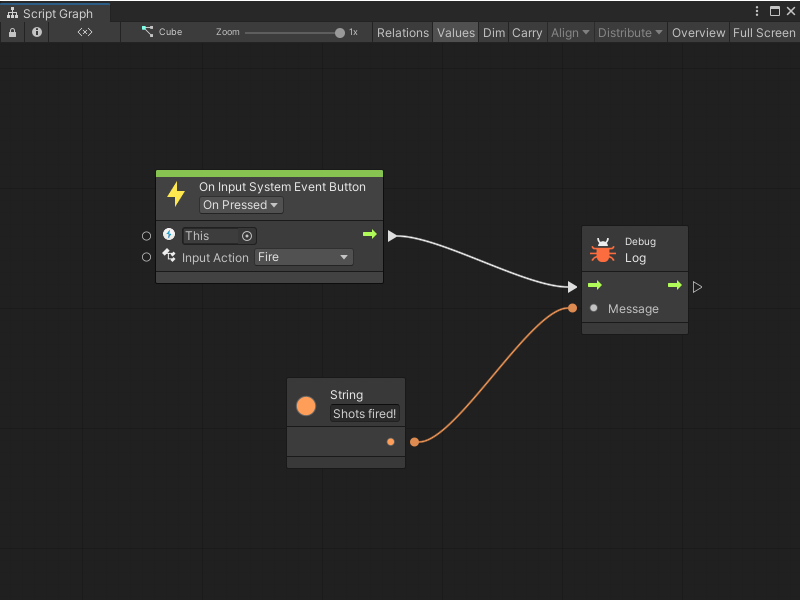Screen dimensions: 800x600
Task: Click the Full Screen button
Action: tap(764, 32)
